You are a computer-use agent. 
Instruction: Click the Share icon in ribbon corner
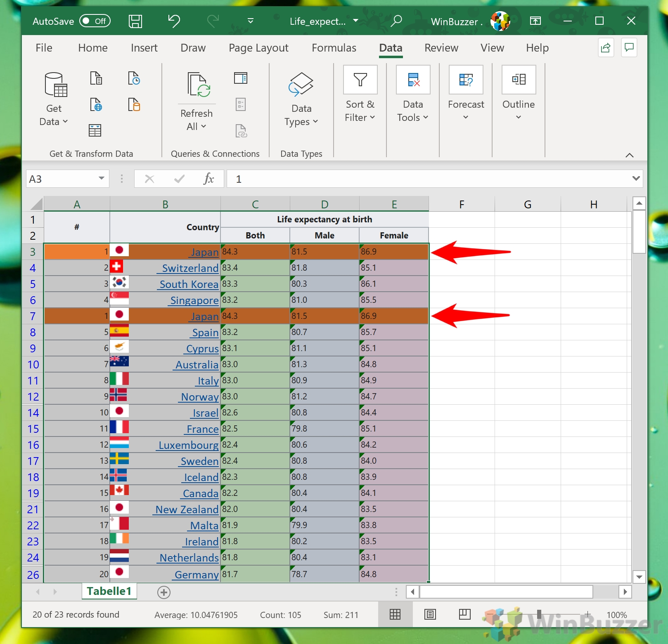(606, 48)
